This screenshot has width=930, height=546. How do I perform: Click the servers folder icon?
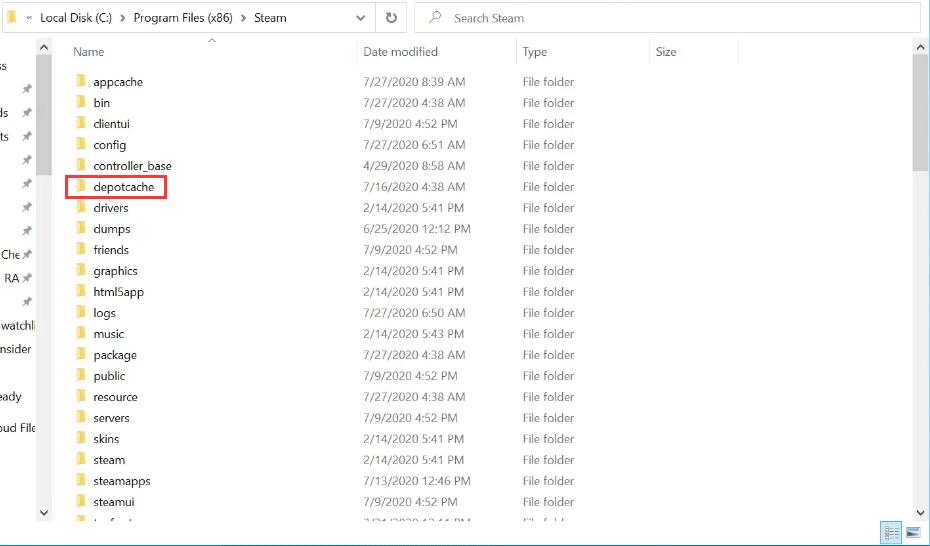coord(81,417)
